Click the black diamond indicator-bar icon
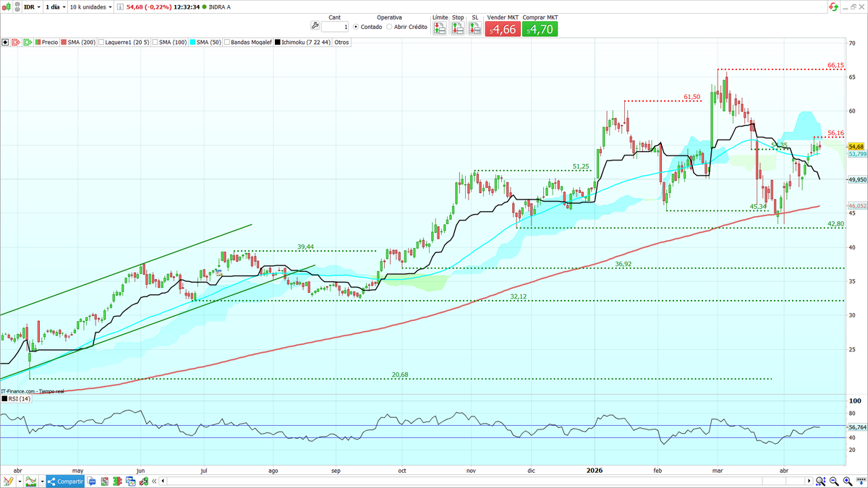This screenshot has width=868, height=488. (5, 42)
